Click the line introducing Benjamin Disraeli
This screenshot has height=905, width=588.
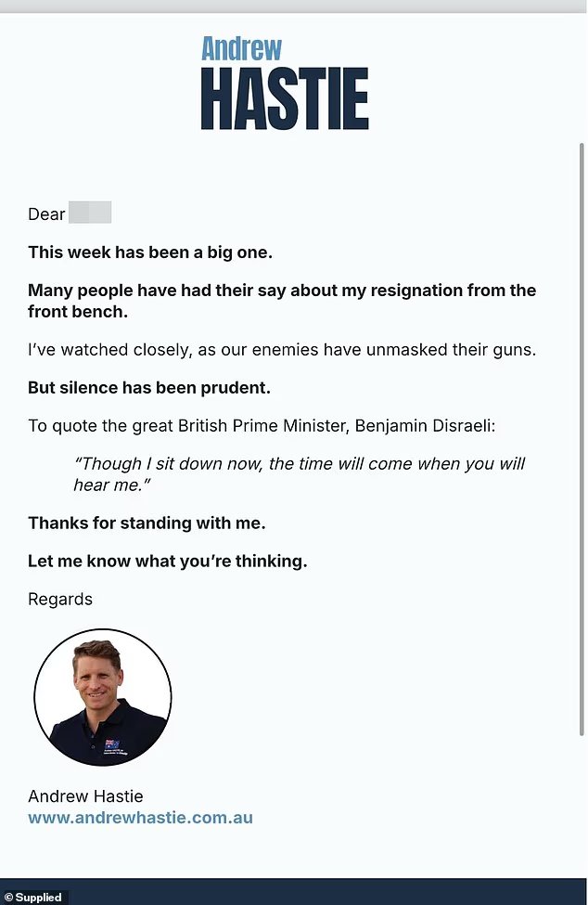pyautogui.click(x=262, y=425)
